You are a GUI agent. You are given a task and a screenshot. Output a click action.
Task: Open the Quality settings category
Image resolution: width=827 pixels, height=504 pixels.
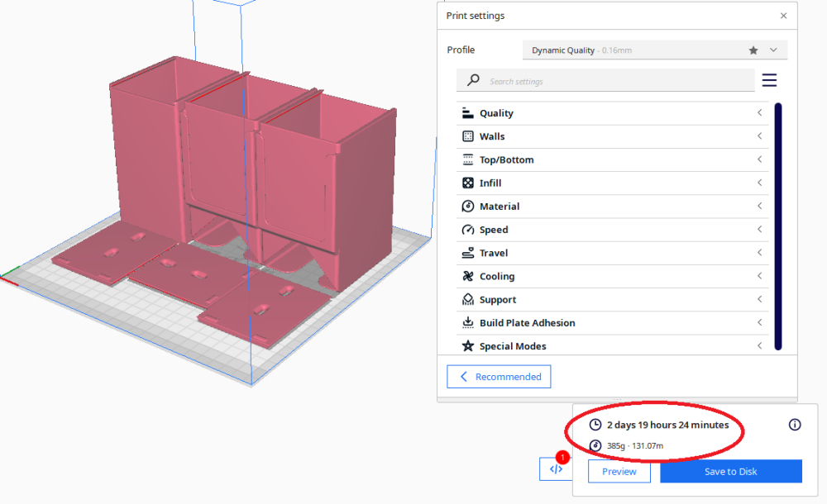(x=612, y=113)
